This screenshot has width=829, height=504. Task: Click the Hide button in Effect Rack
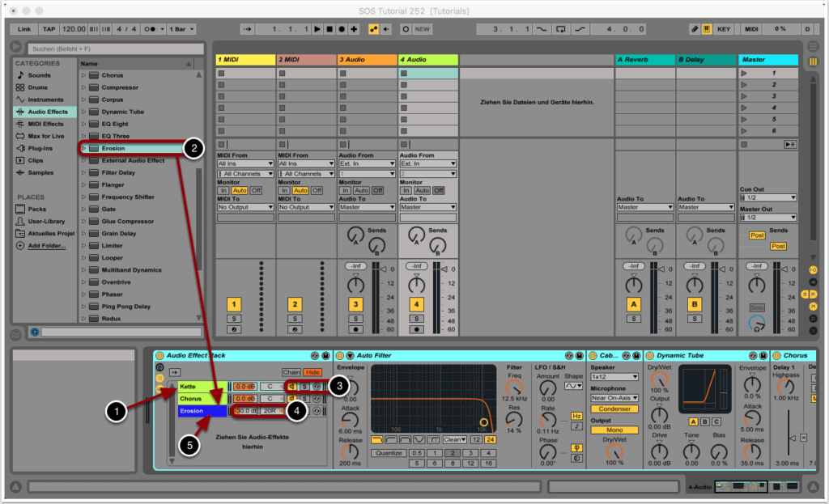(312, 372)
